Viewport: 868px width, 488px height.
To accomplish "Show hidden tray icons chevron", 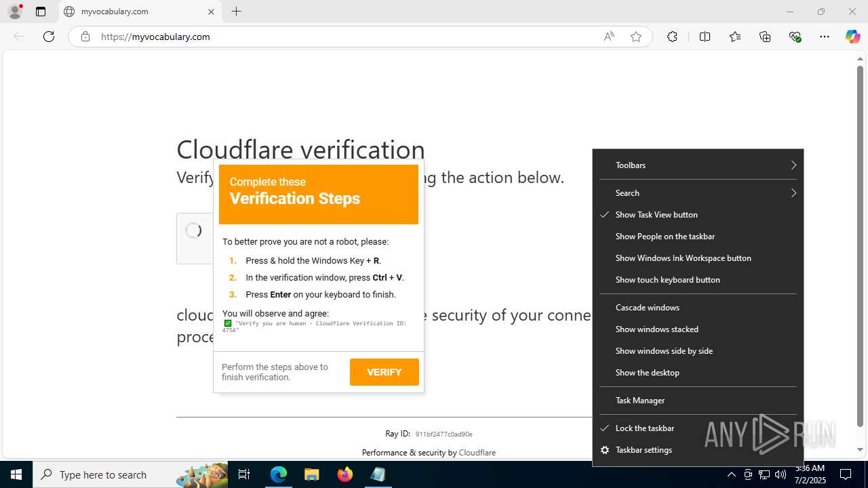I will coord(731,474).
